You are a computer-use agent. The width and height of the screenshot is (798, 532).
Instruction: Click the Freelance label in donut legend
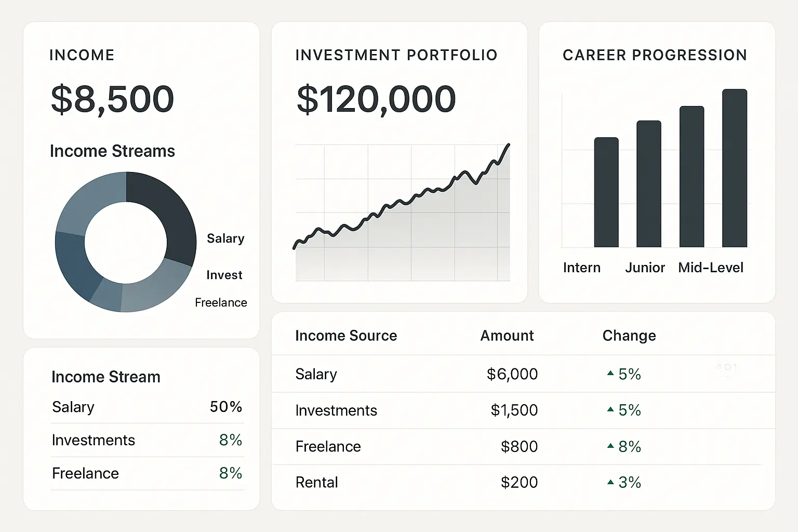pos(221,302)
